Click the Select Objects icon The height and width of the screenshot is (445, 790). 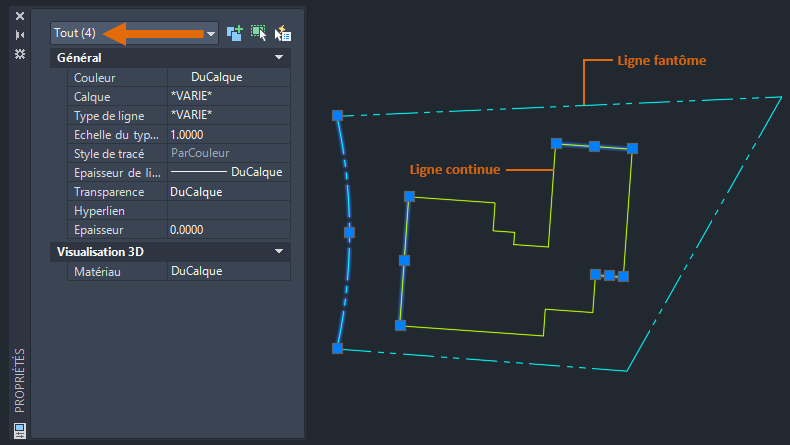pos(258,33)
